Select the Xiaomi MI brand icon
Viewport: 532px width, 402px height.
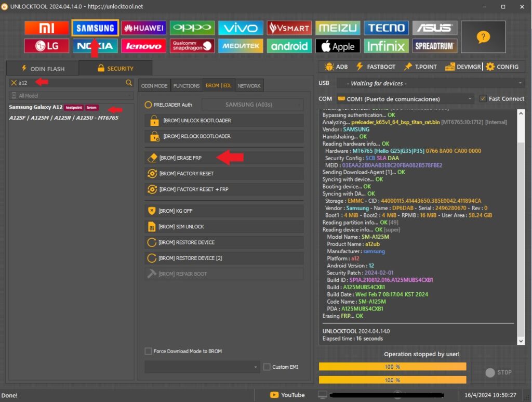click(47, 28)
